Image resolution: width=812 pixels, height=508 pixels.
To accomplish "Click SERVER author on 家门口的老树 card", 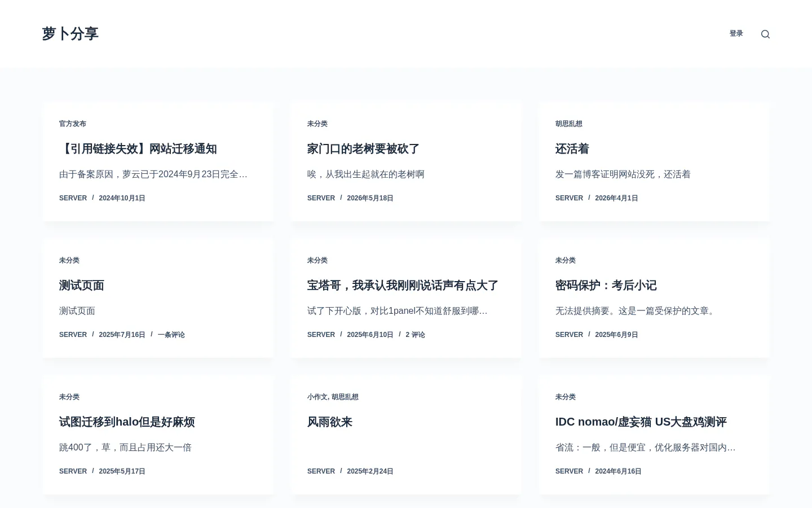I will (321, 198).
